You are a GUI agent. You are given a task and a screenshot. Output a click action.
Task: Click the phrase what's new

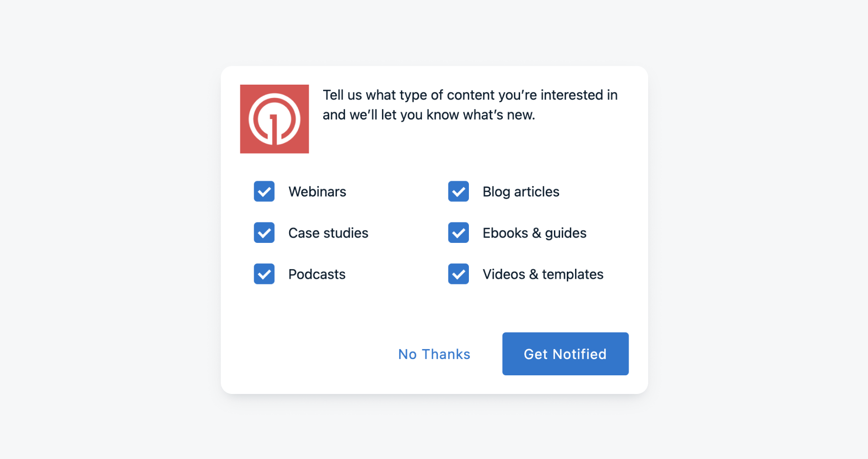click(500, 115)
